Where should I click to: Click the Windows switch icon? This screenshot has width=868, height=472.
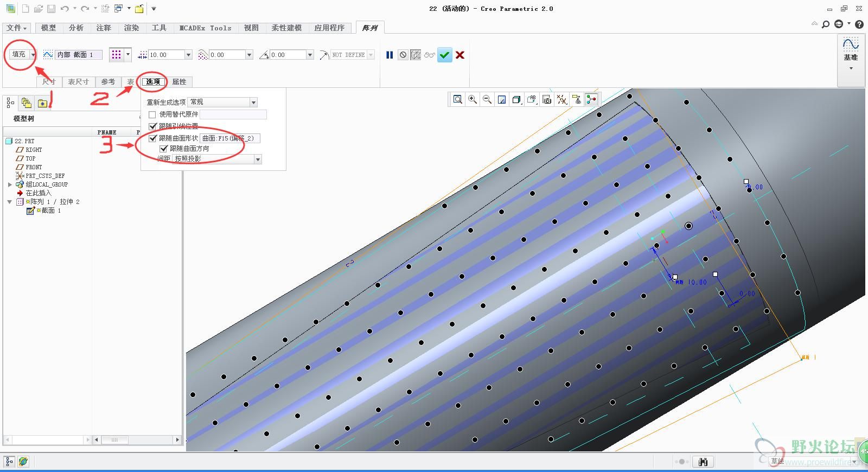pos(118,9)
